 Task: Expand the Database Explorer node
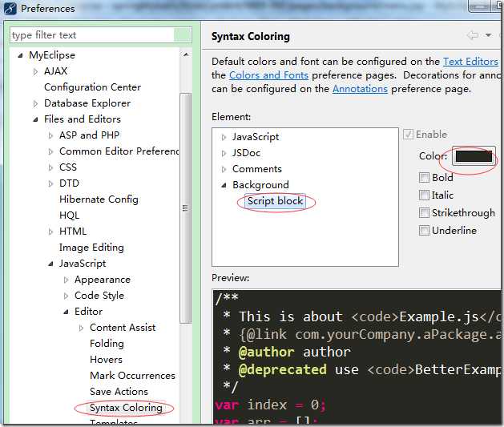[x=35, y=104]
